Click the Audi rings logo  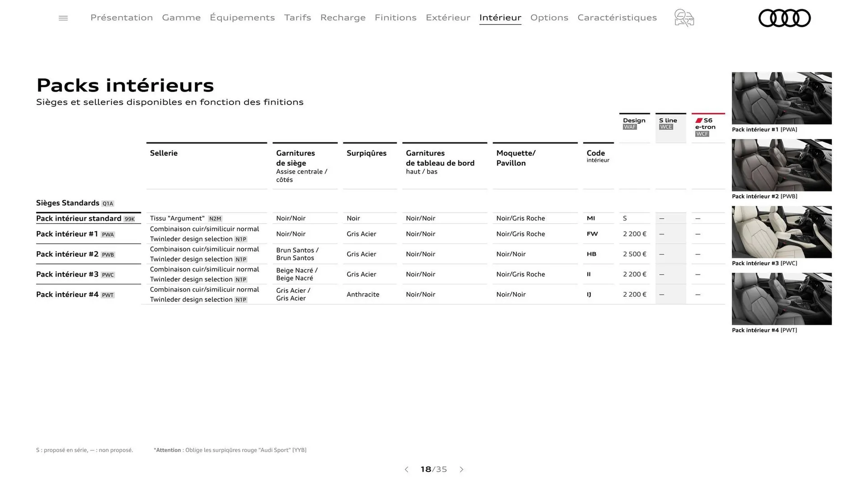click(x=784, y=18)
